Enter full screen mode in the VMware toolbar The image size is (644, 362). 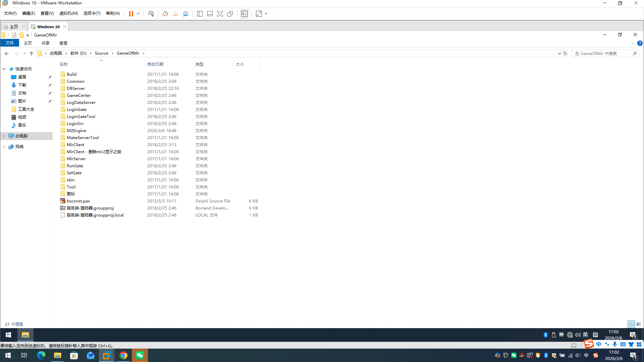point(220,14)
